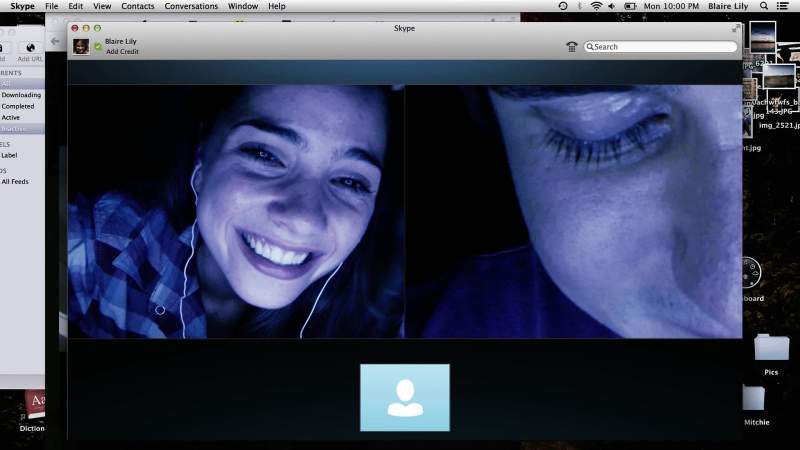The height and width of the screenshot is (450, 800).
Task: Click the close-up face video feed
Action: (x=574, y=212)
